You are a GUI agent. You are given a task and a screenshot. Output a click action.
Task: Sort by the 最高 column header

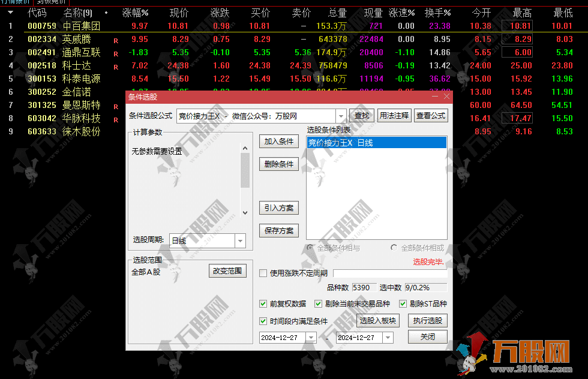coord(522,13)
